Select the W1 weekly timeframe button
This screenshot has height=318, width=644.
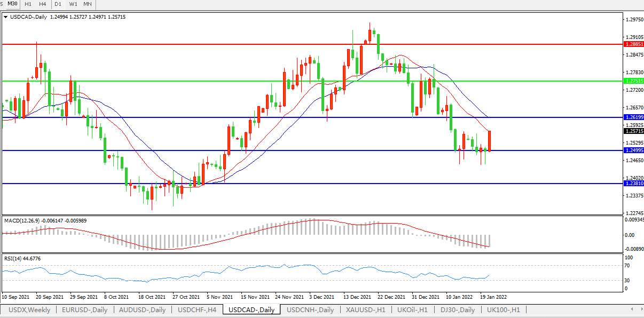[x=73, y=4]
